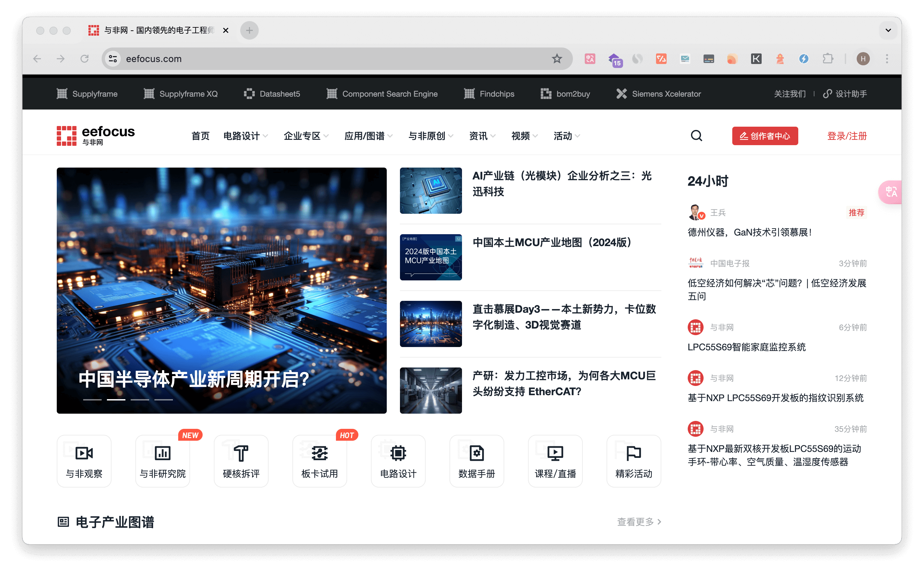The height and width of the screenshot is (572, 924).
Task: Open the 设计助手 tool
Action: [x=845, y=93]
